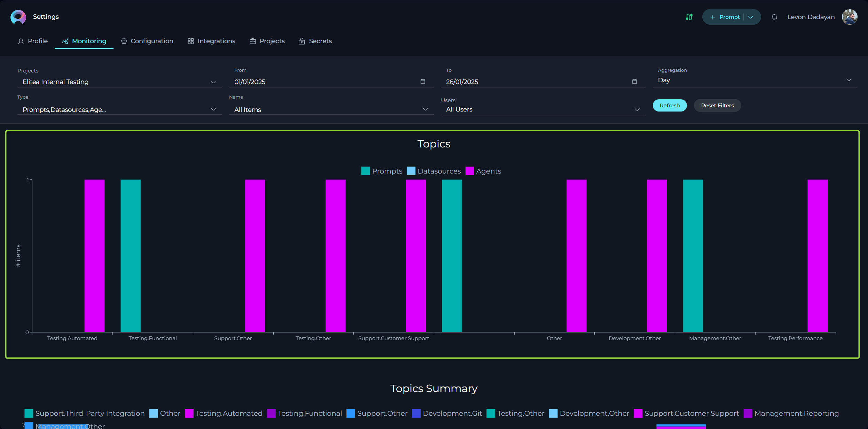Click the Reset Filters button
This screenshot has height=429, width=868.
pyautogui.click(x=717, y=106)
